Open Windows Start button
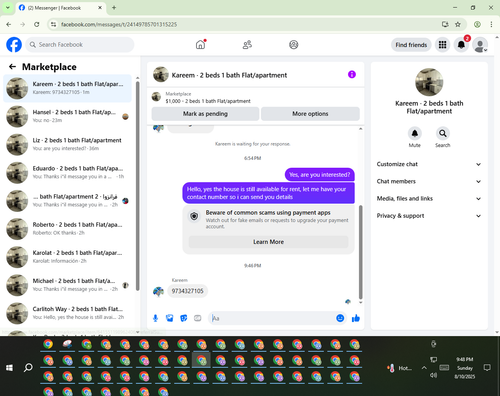500x396 pixels. click(9, 368)
